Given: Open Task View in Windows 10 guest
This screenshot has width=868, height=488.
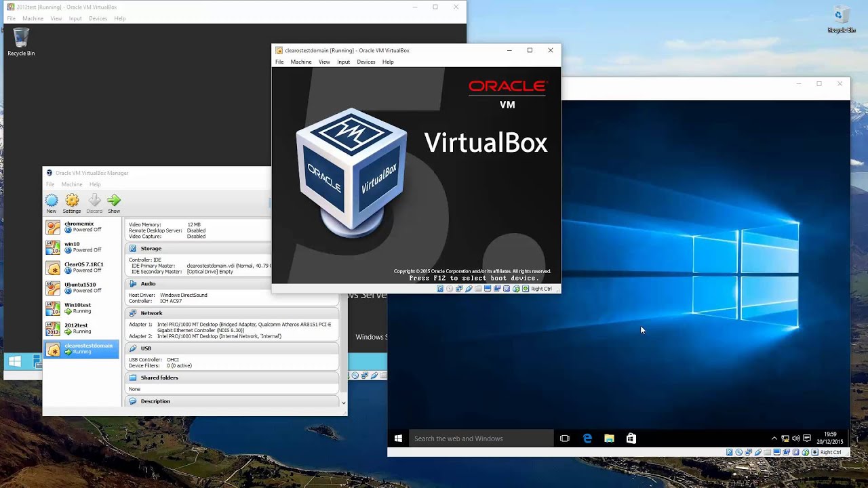Looking at the screenshot, I should 564,439.
